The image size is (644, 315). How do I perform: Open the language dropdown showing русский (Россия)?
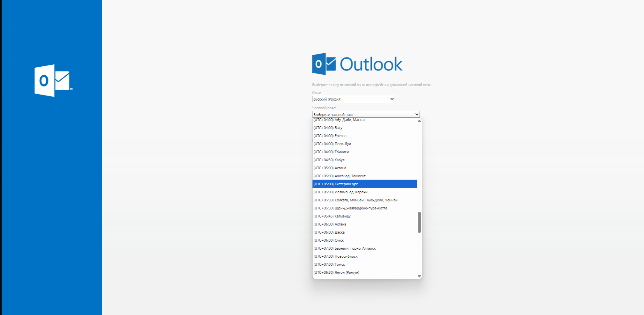(353, 99)
